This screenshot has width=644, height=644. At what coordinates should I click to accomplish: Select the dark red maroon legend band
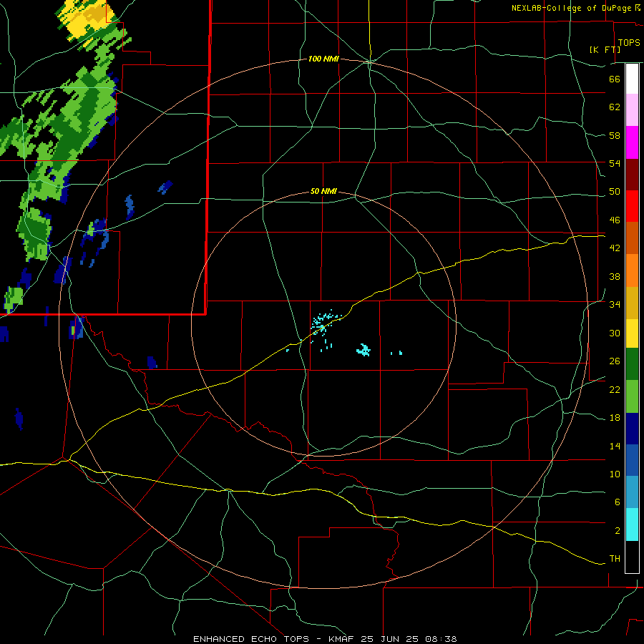click(x=632, y=175)
